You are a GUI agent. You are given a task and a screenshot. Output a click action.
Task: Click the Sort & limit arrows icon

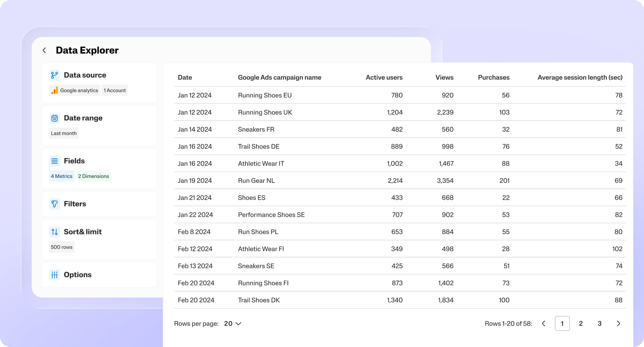[54, 232]
